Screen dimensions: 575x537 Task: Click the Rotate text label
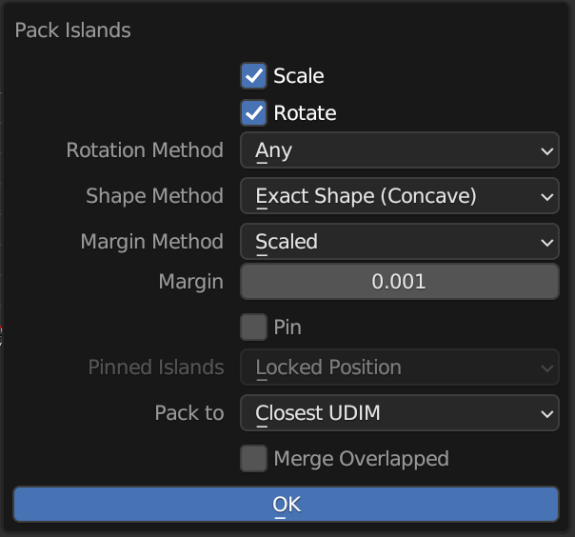point(305,113)
